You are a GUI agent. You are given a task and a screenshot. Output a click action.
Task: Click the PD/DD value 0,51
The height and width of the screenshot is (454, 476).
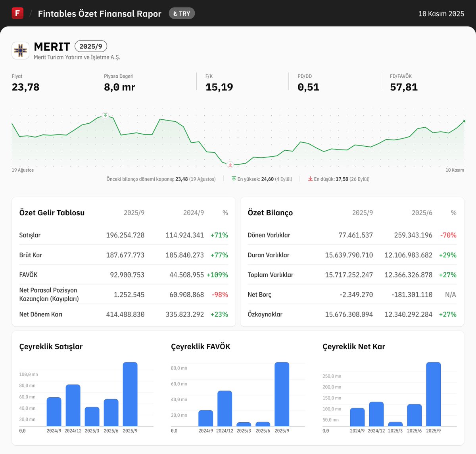pyautogui.click(x=309, y=87)
